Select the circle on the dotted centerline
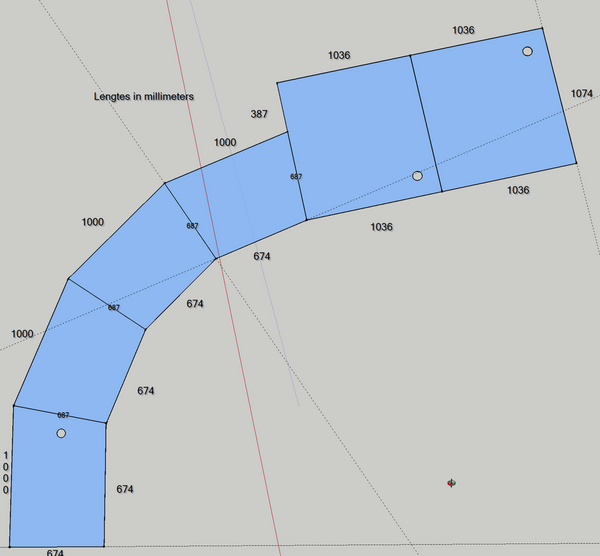 418,176
